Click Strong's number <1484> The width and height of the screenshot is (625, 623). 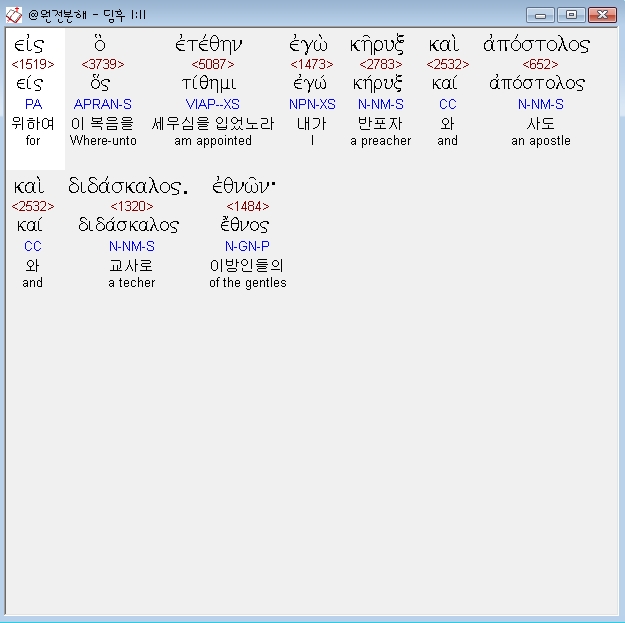point(248,206)
